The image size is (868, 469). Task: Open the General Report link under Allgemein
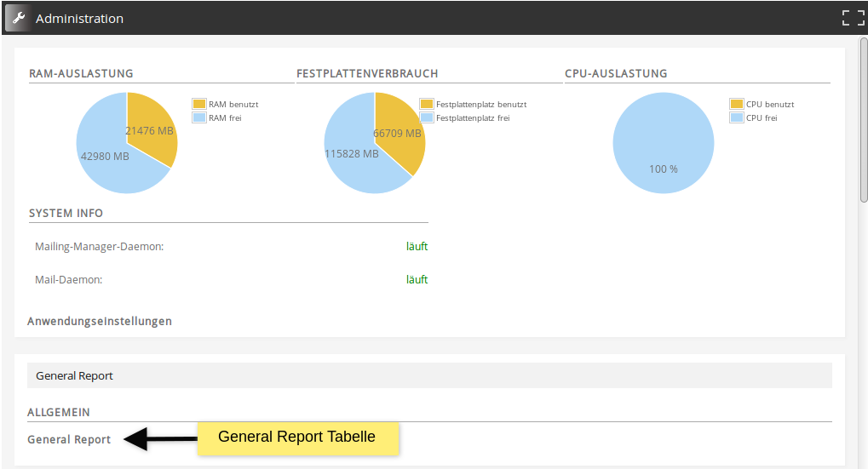coord(69,439)
